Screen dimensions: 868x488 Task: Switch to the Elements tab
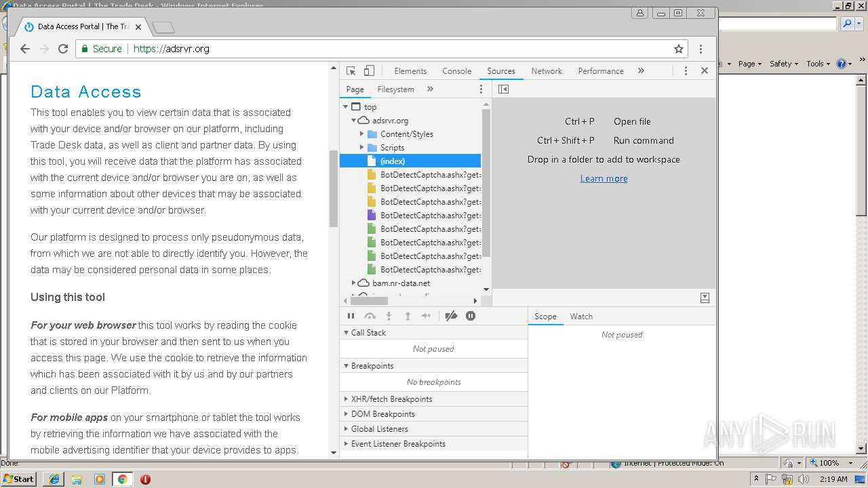(410, 70)
